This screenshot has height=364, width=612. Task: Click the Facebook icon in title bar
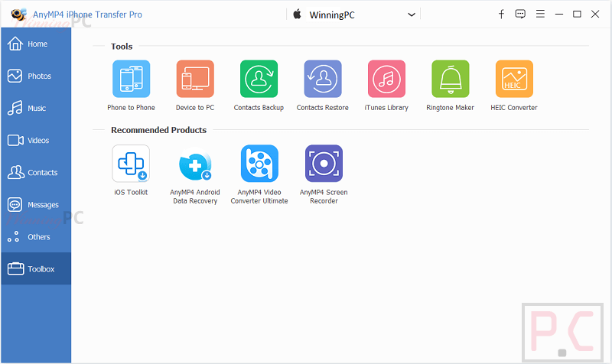pos(501,15)
